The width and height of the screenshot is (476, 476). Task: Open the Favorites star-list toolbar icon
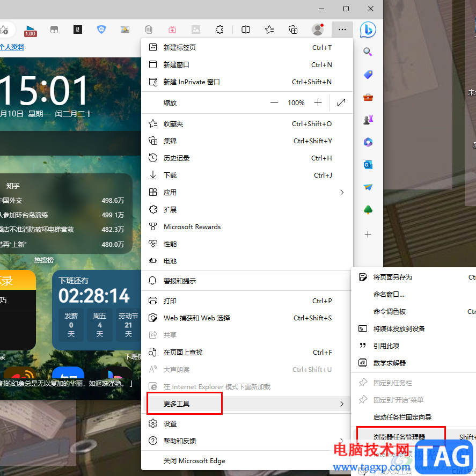click(x=269, y=30)
